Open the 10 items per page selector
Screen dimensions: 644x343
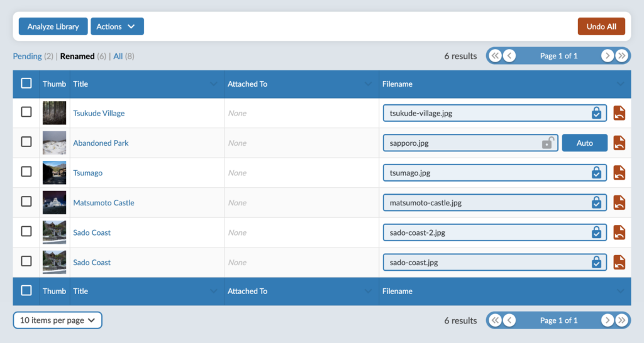coord(57,320)
